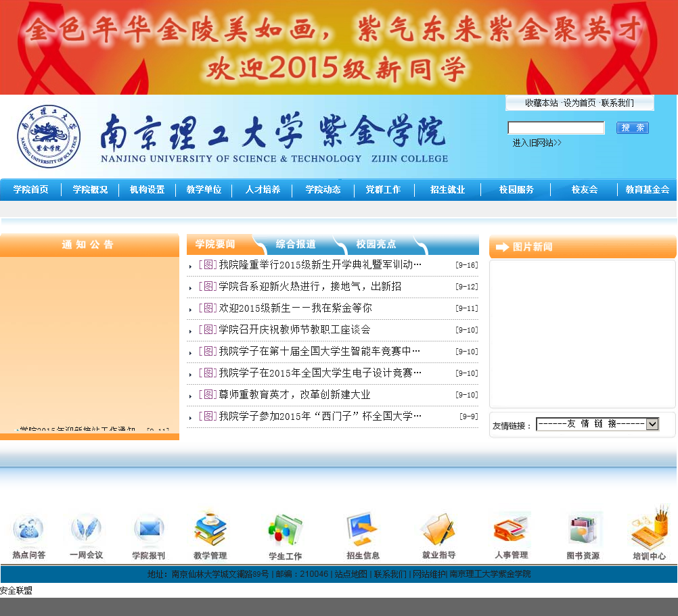
Task: Open the 招生就业 menu
Action: pos(447,190)
